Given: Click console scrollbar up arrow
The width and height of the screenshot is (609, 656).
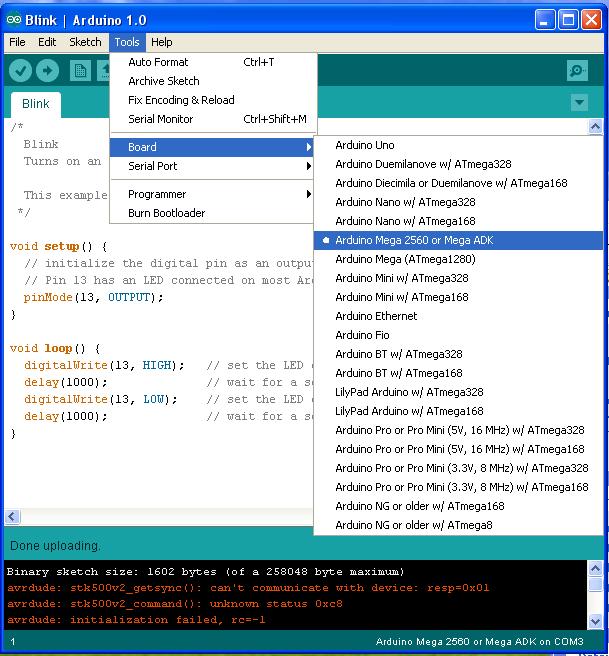Looking at the screenshot, I should [x=595, y=568].
